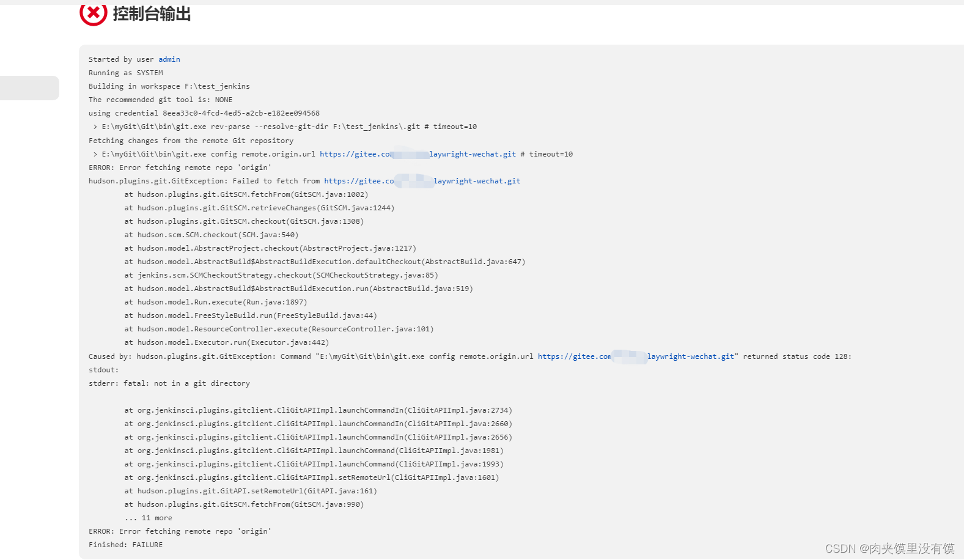Screen dimensions: 964x560
Task: Select the GitSCM.checkout(GitSCM.java:1308) line
Action: tap(244, 221)
